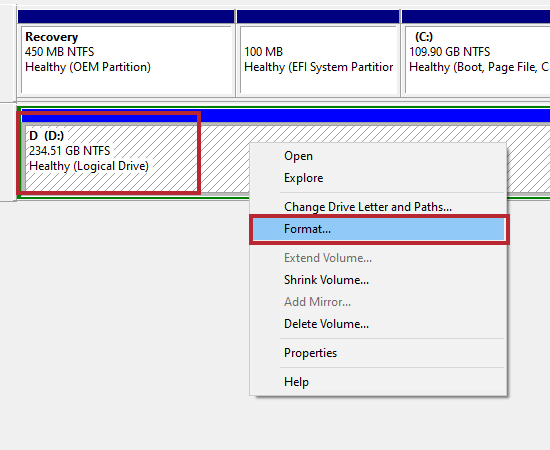Click dark blue bar above Recovery partition
550x450 pixels.
coord(126,16)
